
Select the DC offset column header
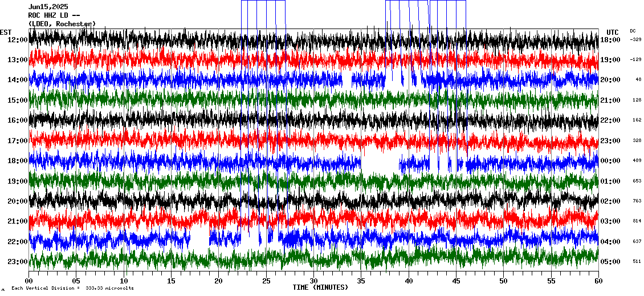[x=633, y=31]
